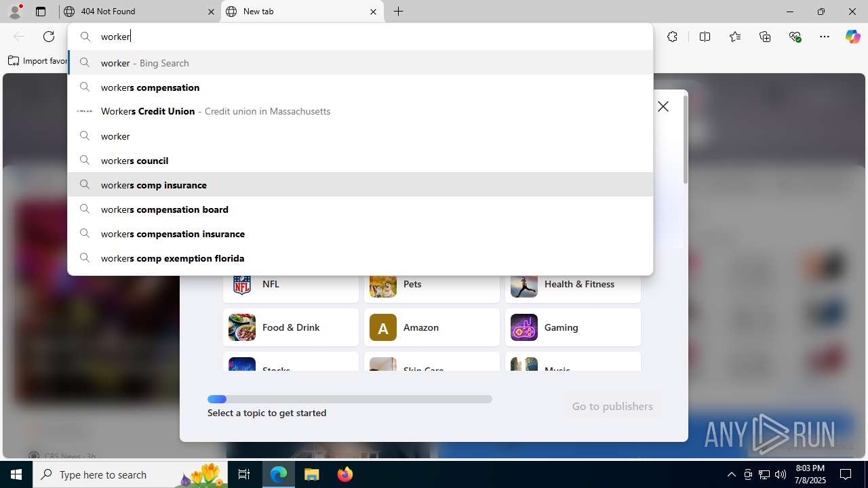Open the volume tray icon
The width and height of the screenshot is (868, 488).
[x=780, y=474]
